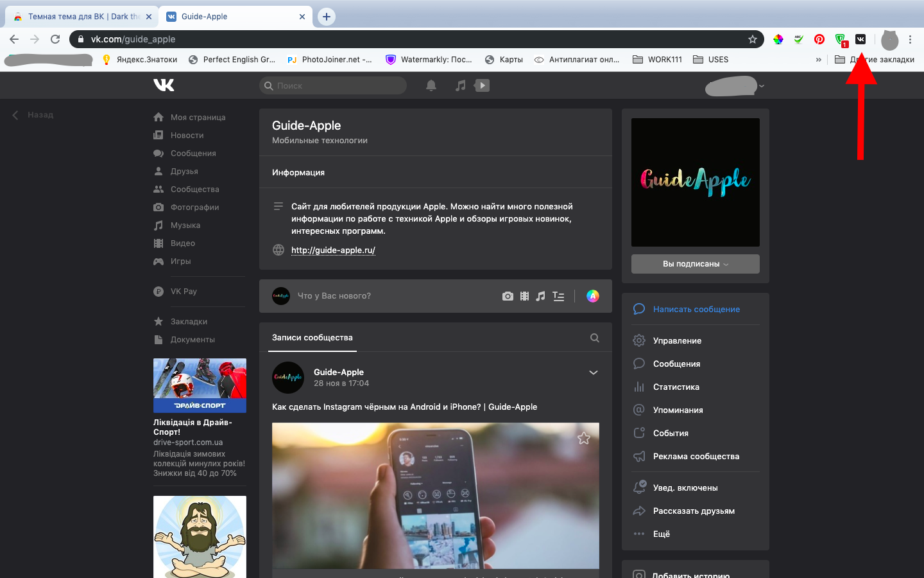Open post image with phone photo
The height and width of the screenshot is (578, 924).
click(x=436, y=495)
